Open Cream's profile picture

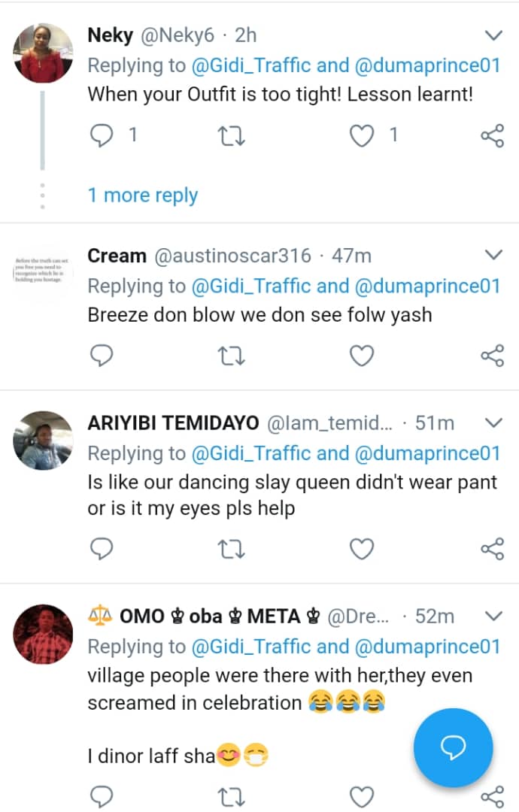[x=43, y=268]
